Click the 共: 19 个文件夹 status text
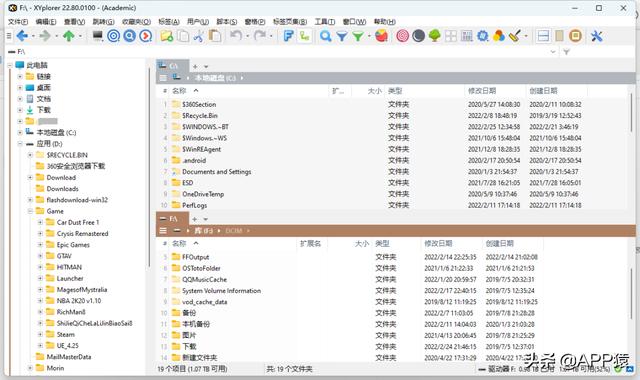The image size is (640, 380). (289, 369)
